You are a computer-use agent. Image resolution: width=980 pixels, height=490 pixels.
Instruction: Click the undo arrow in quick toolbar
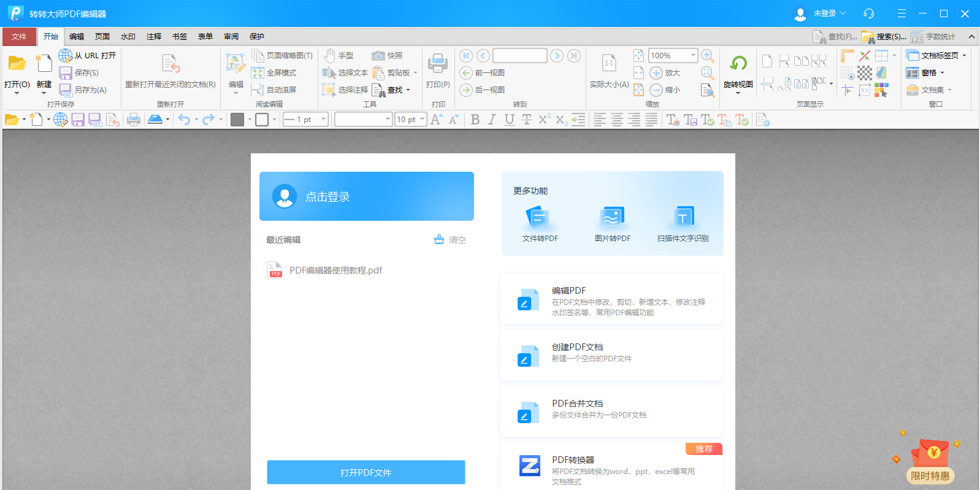point(184,120)
